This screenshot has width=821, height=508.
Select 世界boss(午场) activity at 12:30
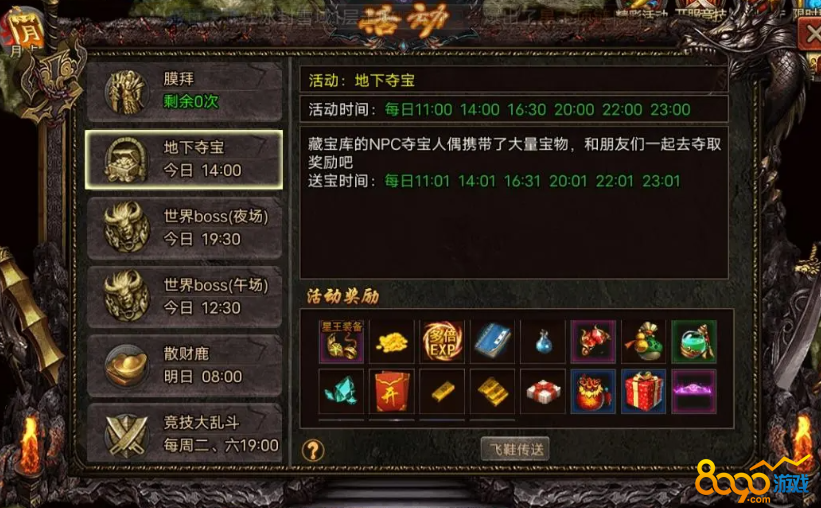coord(184,297)
